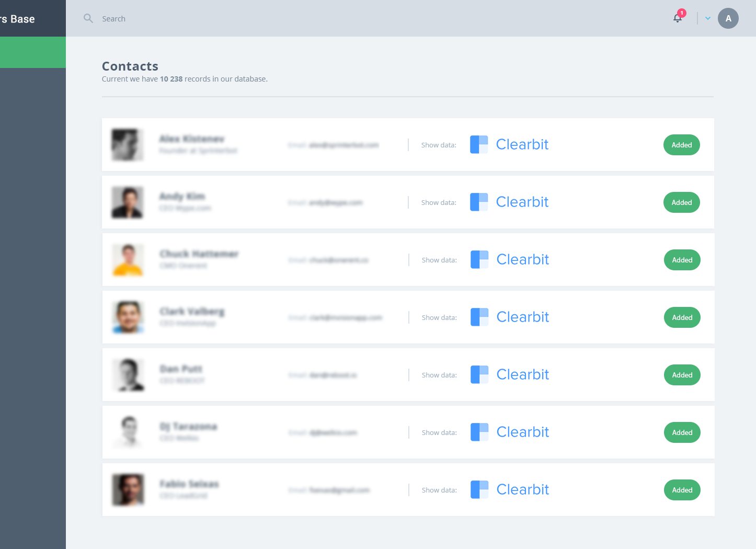Click Added button for DJ Tarazona
Viewport: 756px width, 549px height.
(x=682, y=432)
